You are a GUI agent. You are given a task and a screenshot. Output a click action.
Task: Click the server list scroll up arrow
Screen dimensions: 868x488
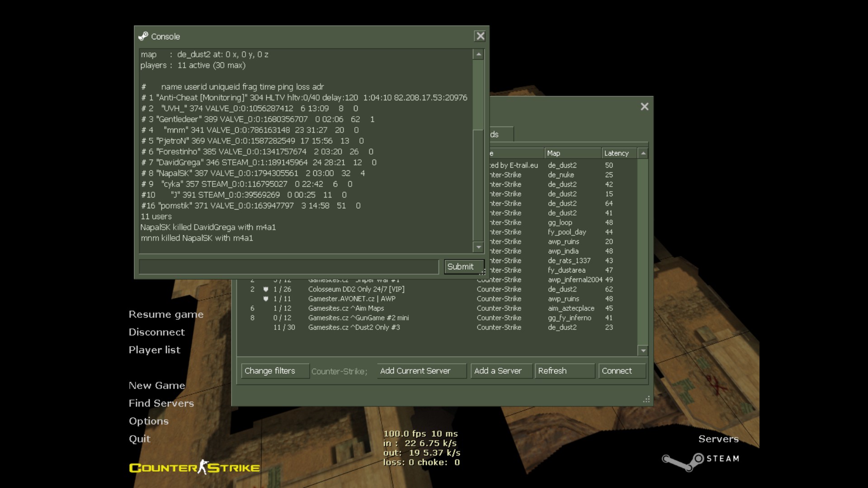pyautogui.click(x=643, y=153)
